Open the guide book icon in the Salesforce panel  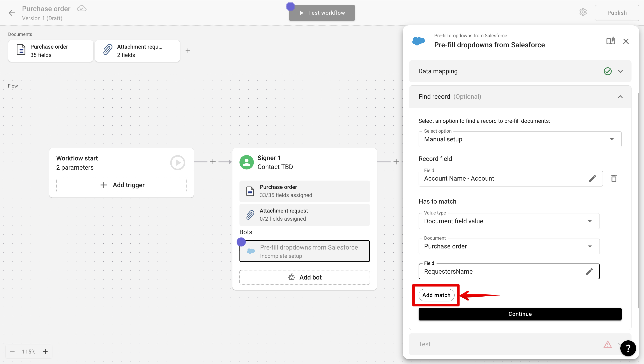click(610, 41)
